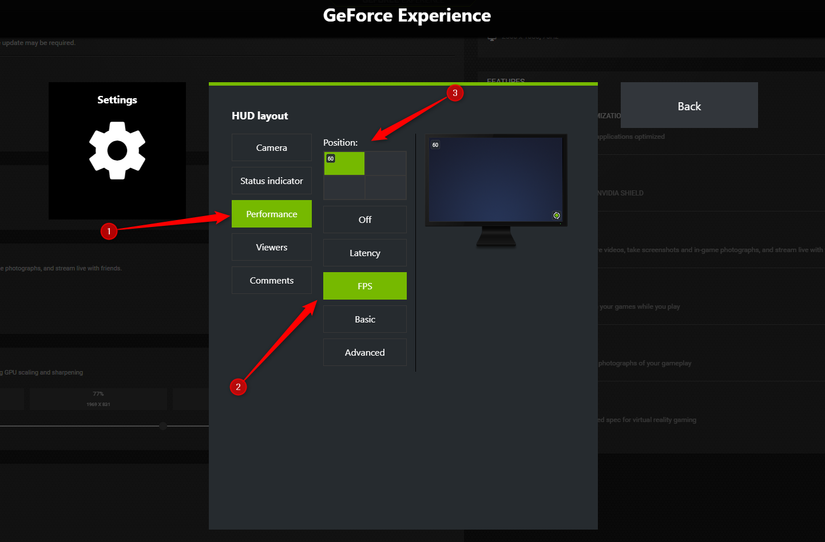
Task: Click the red annotation marker numbered 2
Action: coord(238,387)
